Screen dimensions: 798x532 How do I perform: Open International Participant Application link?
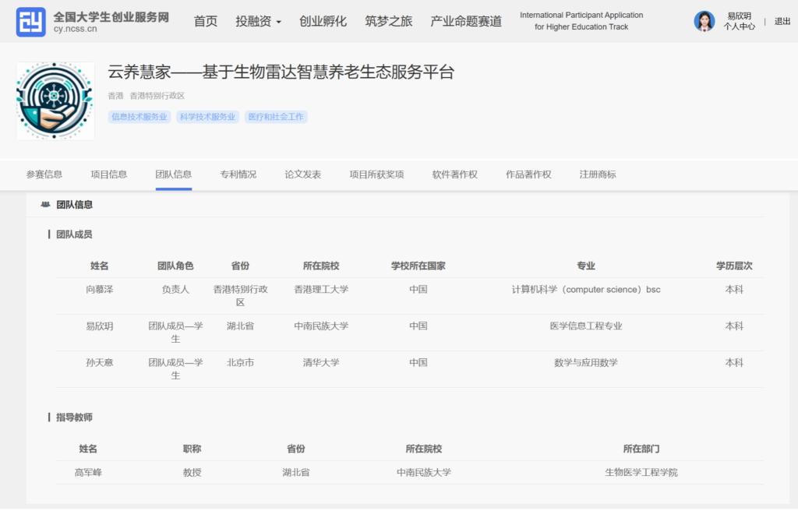click(x=581, y=21)
